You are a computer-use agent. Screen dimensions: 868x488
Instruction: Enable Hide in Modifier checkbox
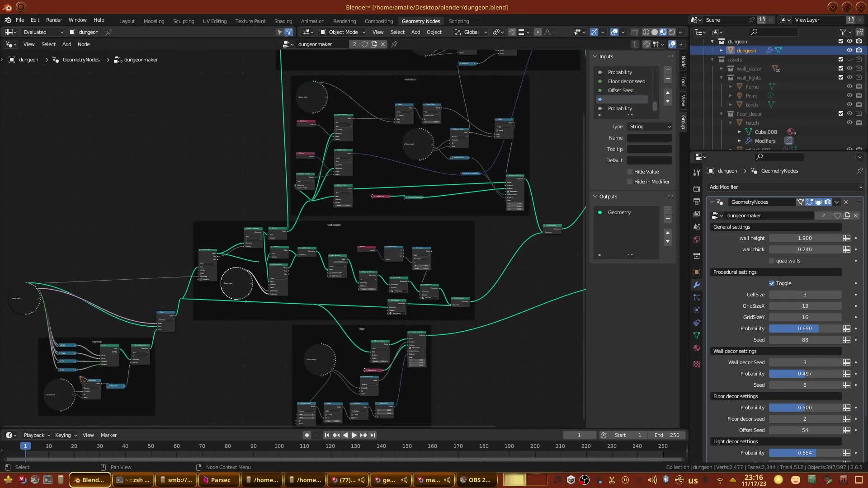(x=630, y=182)
